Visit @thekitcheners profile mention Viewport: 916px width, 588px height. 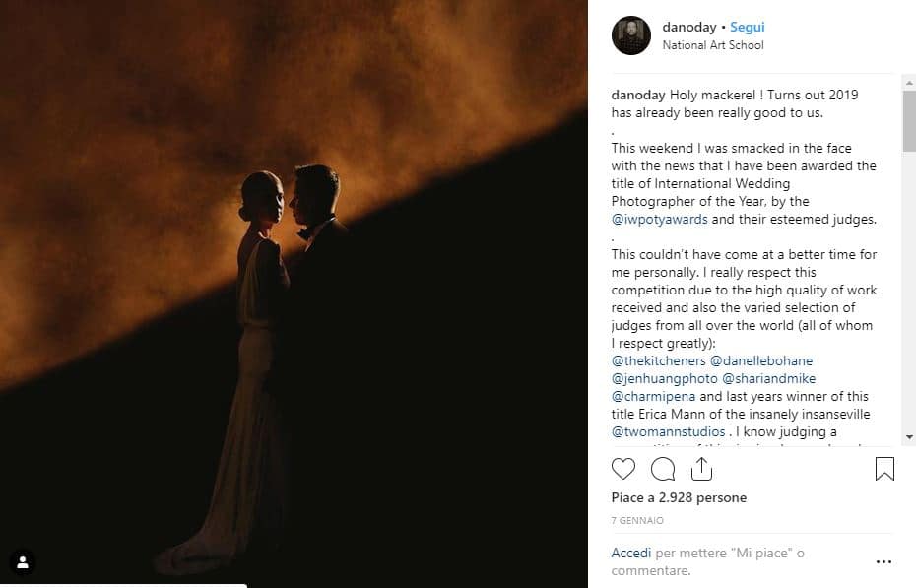pos(657,360)
